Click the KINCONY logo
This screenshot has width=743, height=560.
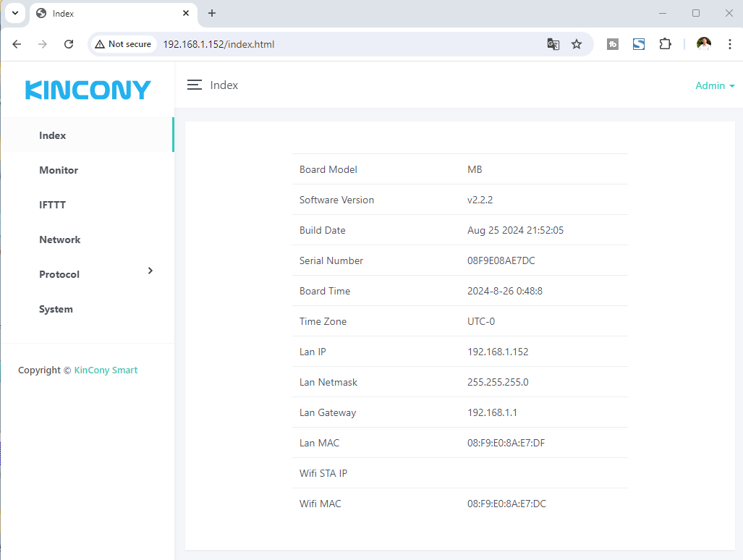[88, 90]
